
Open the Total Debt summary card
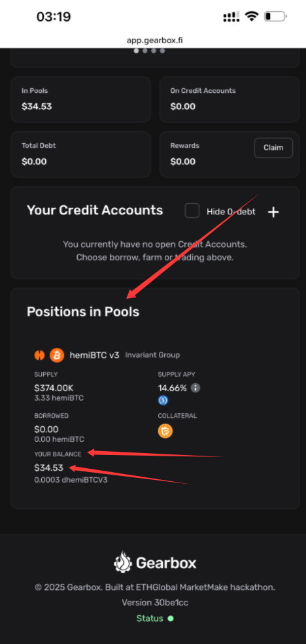(80, 154)
